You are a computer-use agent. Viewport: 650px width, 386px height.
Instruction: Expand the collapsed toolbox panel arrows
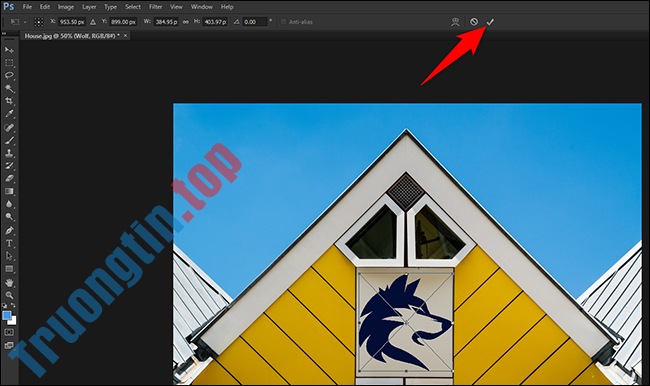pos(4,34)
